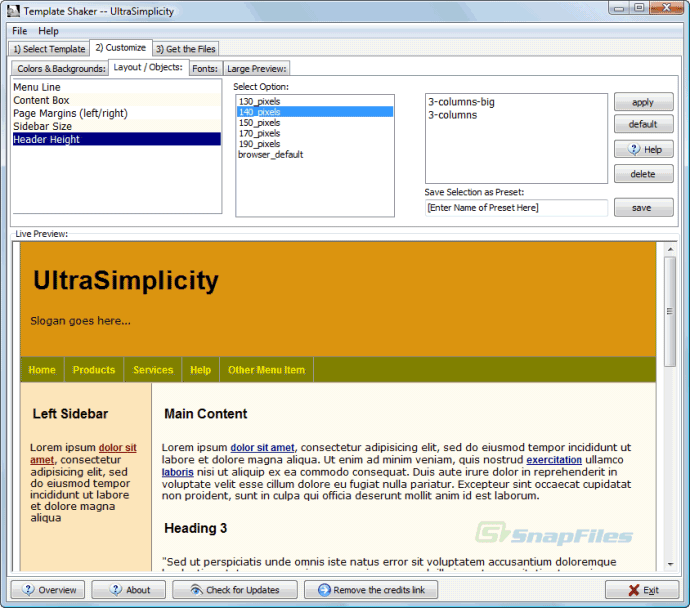Click the preset name input field
Screen dimensions: 690x608
pos(516,208)
